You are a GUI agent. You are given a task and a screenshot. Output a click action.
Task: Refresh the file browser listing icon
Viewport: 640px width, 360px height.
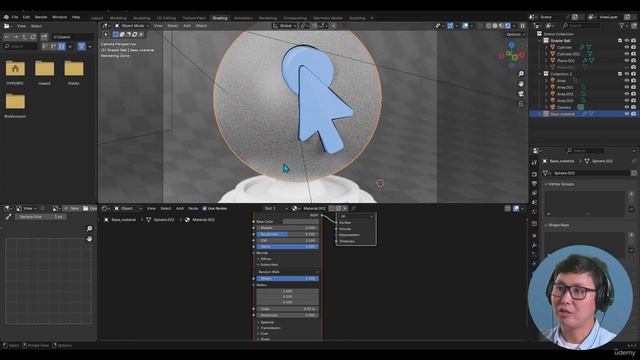pos(33,37)
